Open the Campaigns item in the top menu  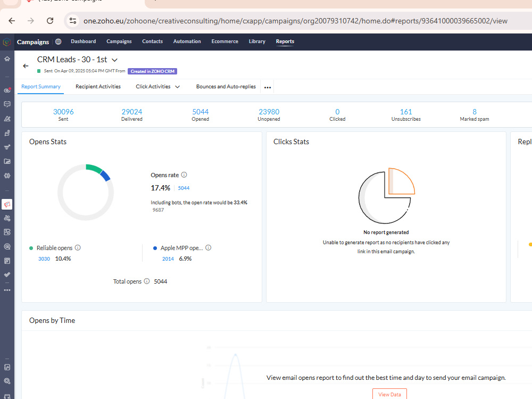[119, 41]
